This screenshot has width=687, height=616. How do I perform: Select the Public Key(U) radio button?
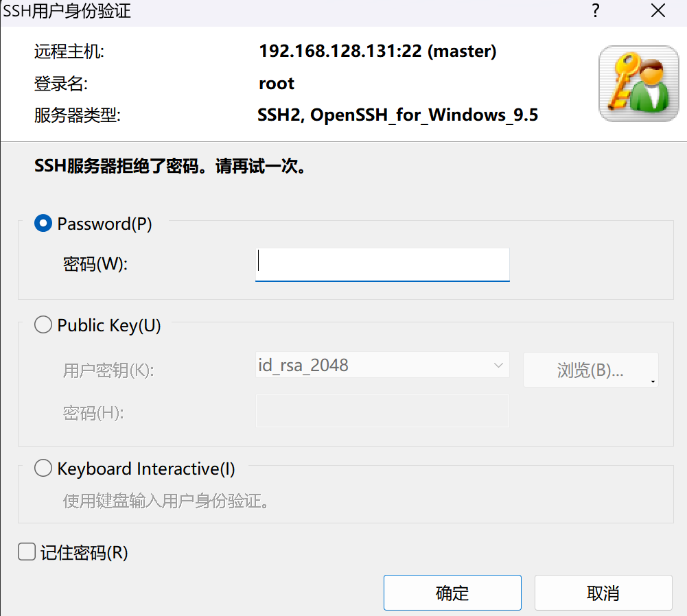point(43,324)
